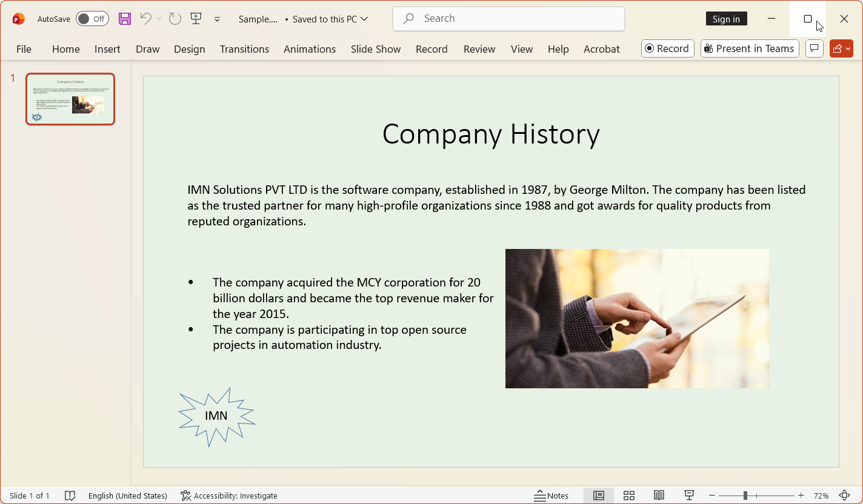The width and height of the screenshot is (863, 504).
Task: Start Slide Show from the status bar
Action: point(689,495)
